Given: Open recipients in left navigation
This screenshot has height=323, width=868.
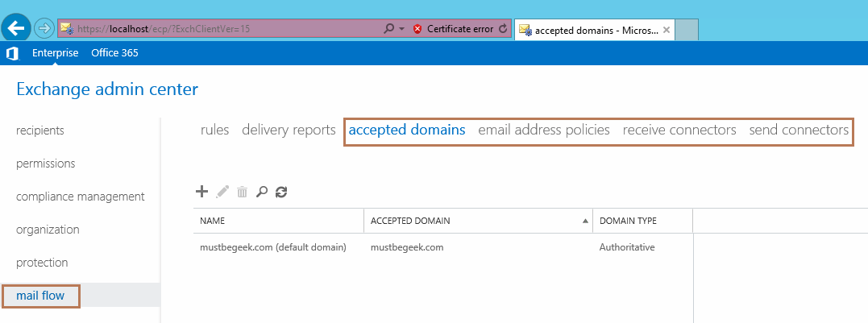Looking at the screenshot, I should [x=39, y=130].
